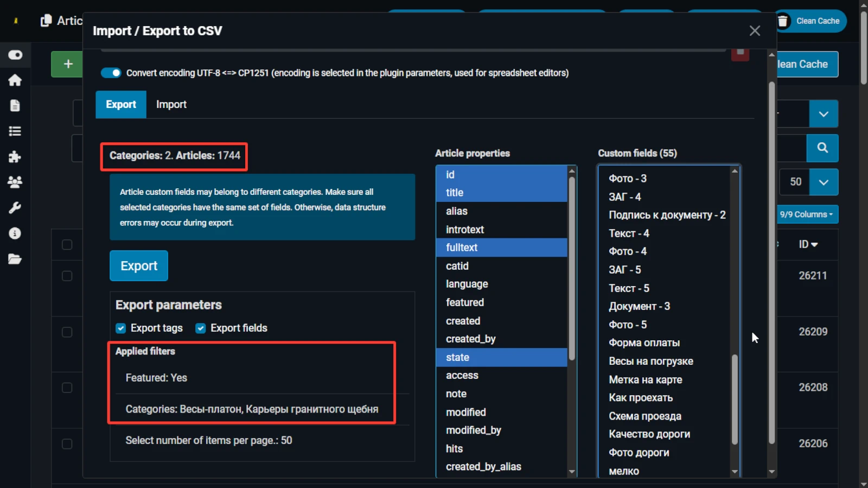
Task: Select the introtext article property
Action: 465,230
